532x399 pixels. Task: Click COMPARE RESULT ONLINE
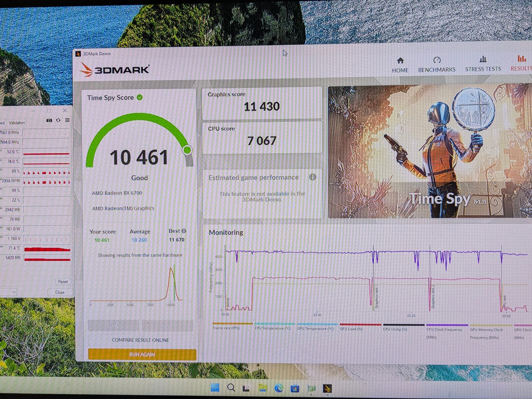pos(141,340)
